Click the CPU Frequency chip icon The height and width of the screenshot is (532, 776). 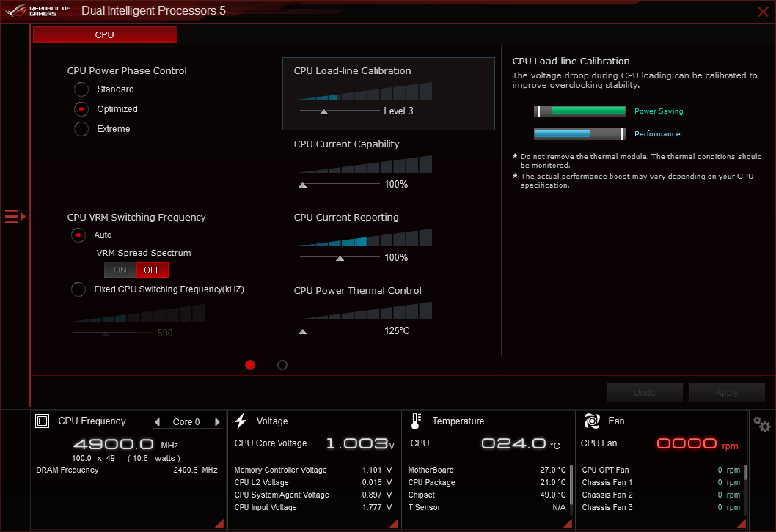(42, 421)
